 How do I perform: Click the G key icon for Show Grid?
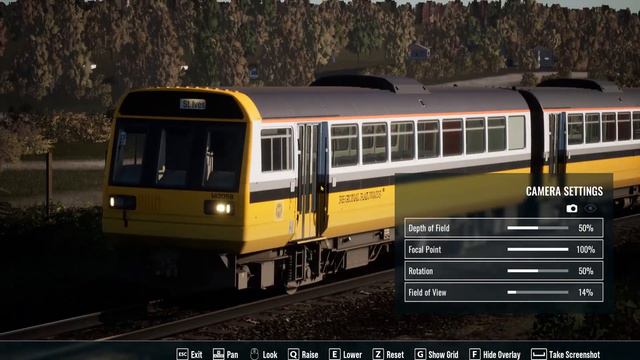pos(420,354)
